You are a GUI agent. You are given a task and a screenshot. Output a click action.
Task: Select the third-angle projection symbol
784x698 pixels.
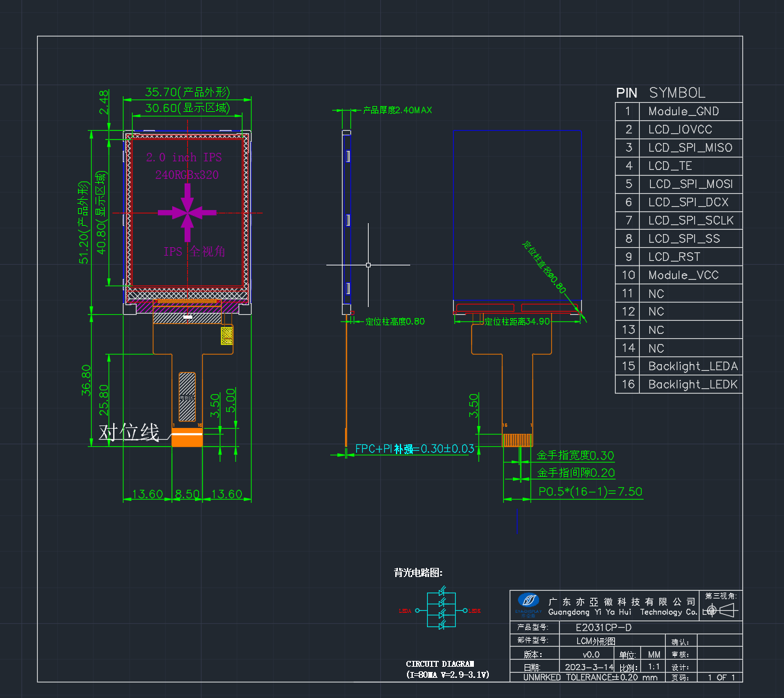(722, 610)
